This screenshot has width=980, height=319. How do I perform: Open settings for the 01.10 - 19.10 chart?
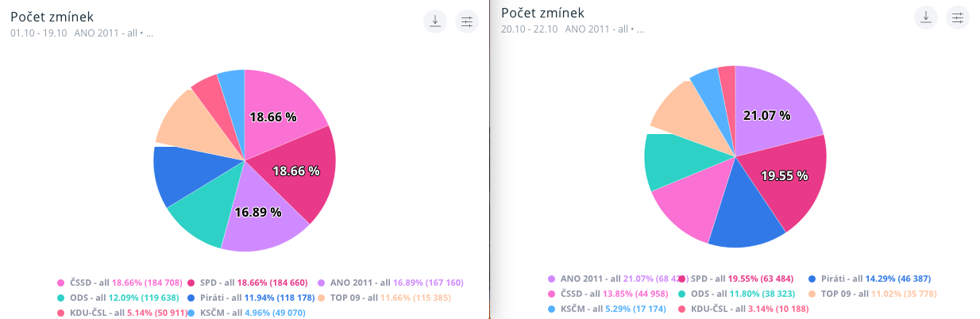tap(467, 21)
